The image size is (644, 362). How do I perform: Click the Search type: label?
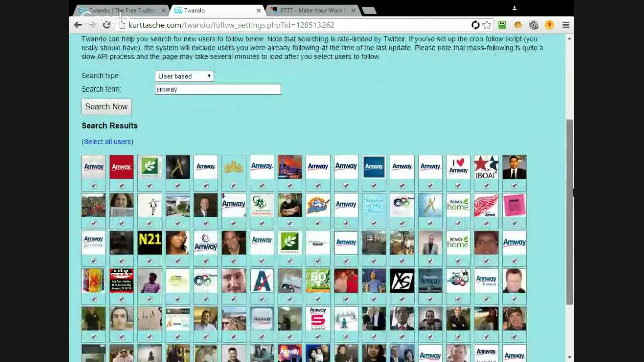click(x=101, y=76)
